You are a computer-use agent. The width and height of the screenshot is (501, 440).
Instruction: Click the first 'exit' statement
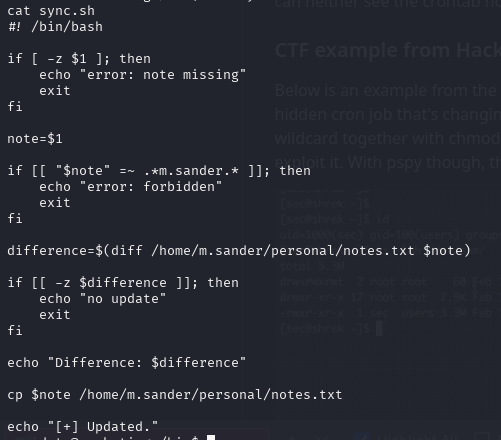click(55, 91)
